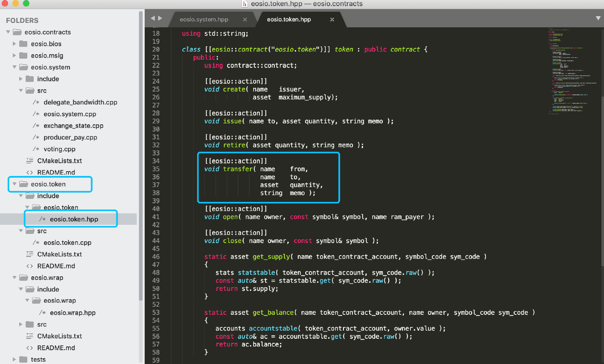Viewport: 604px width, 364px height.
Task: Select the eosio.token subfolder under include
Action: click(61, 207)
